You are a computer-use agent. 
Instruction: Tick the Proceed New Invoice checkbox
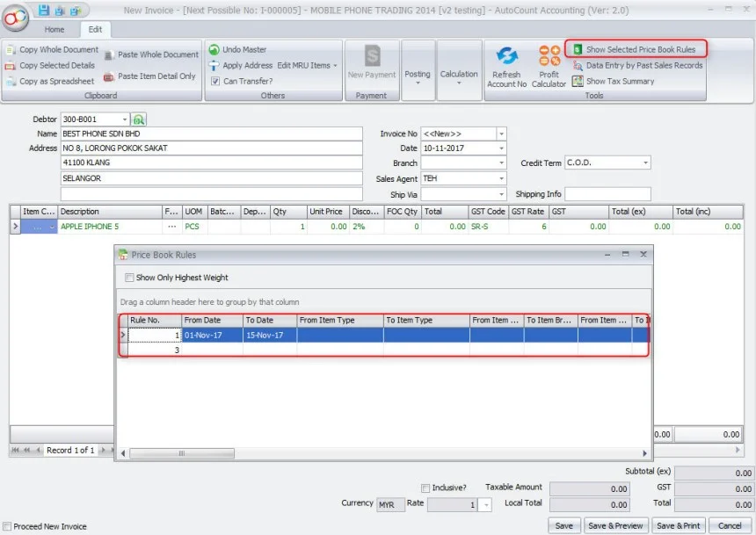pyautogui.click(x=7, y=526)
